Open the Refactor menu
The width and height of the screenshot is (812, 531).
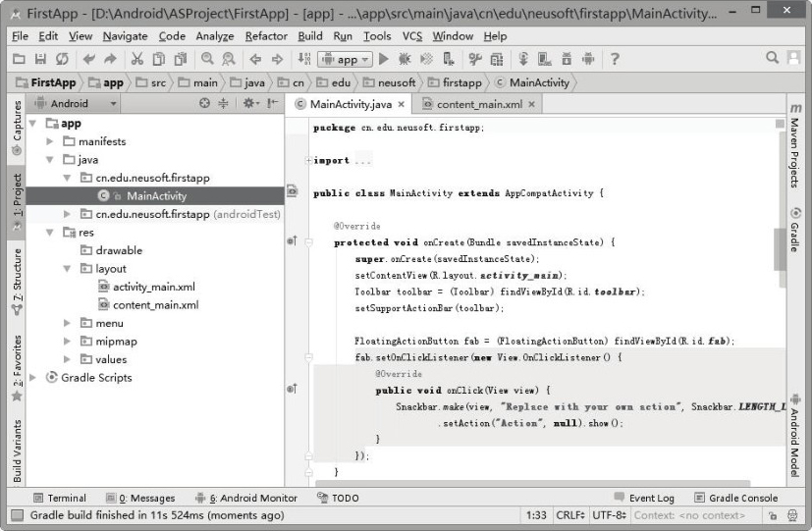coord(266,36)
